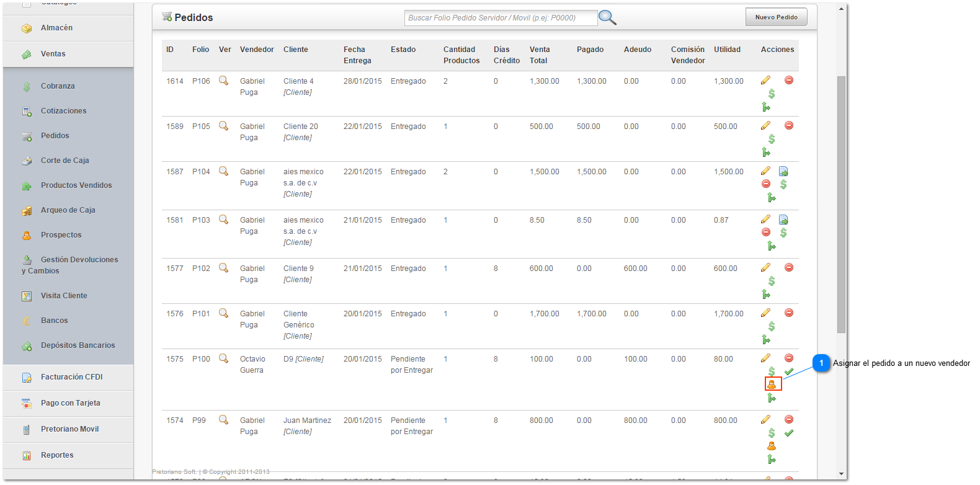Delete order P105 with red icon
The width and height of the screenshot is (980, 485).
click(789, 125)
